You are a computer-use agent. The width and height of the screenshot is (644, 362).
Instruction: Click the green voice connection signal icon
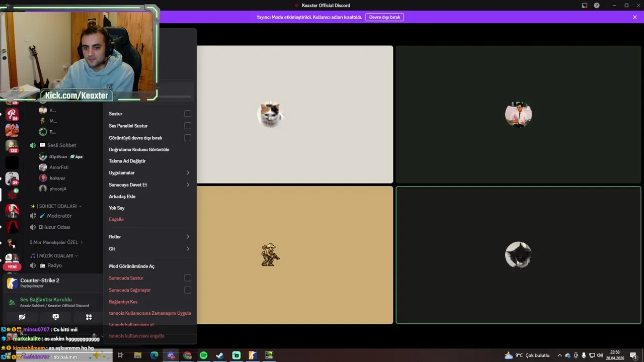click(12, 303)
